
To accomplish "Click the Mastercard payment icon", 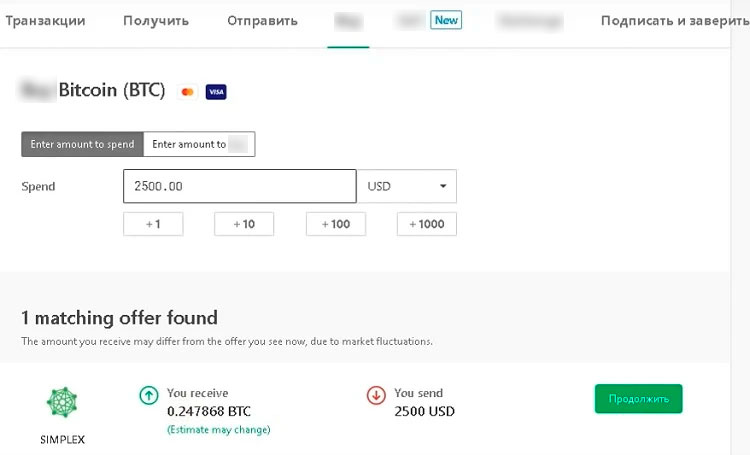I will click(187, 92).
